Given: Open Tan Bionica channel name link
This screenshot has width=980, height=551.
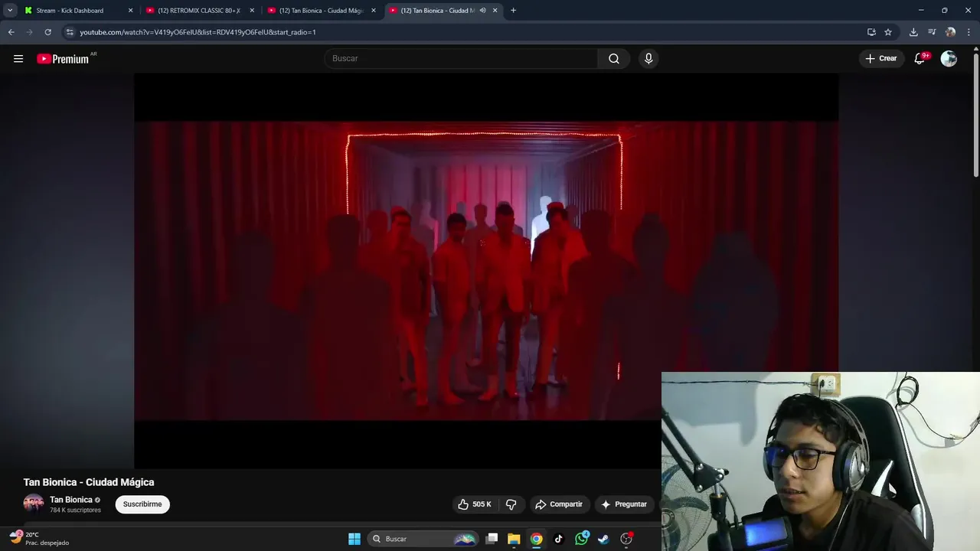Looking at the screenshot, I should [x=71, y=500].
